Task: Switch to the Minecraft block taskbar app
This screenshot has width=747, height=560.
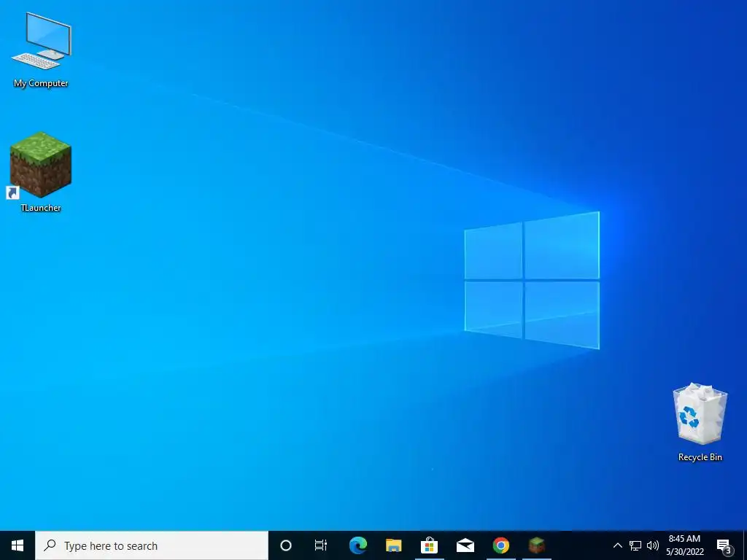Action: (x=536, y=545)
